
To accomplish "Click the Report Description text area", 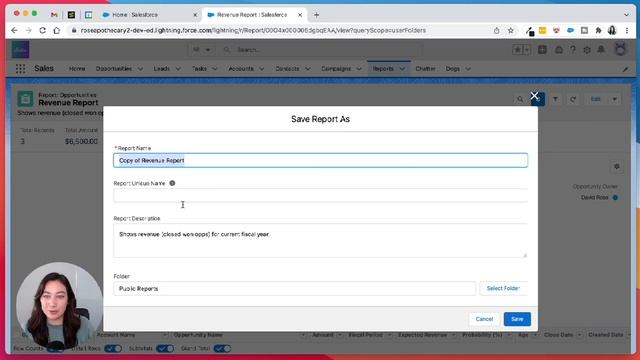I will (320, 240).
